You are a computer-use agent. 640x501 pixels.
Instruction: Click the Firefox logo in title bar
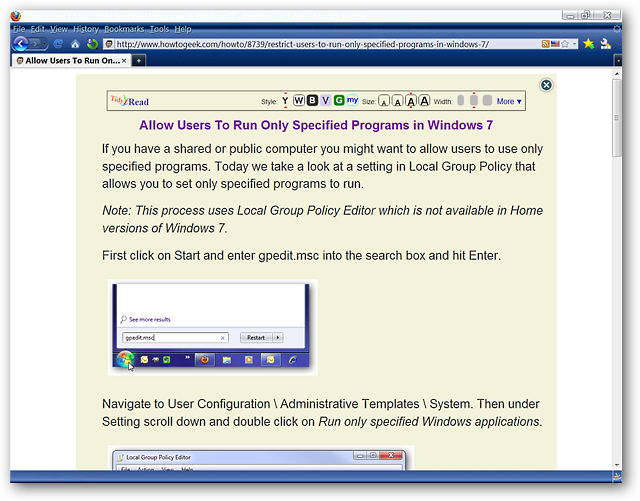click(x=16, y=16)
